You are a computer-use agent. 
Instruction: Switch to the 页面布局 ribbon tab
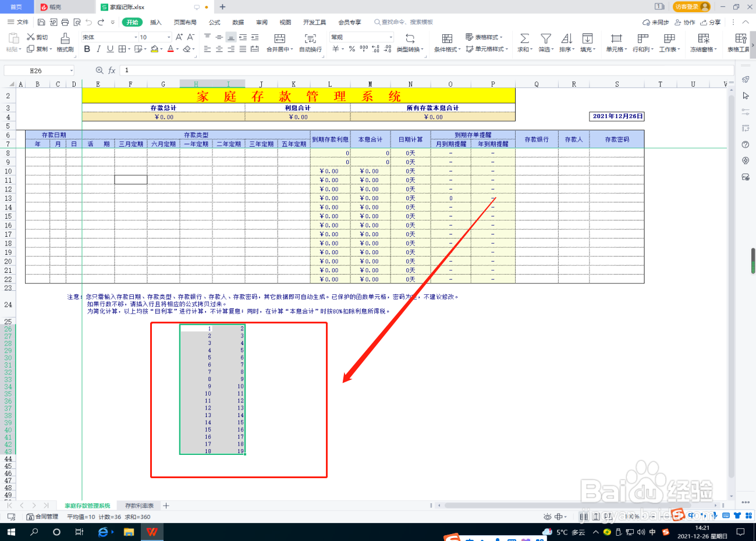[185, 22]
